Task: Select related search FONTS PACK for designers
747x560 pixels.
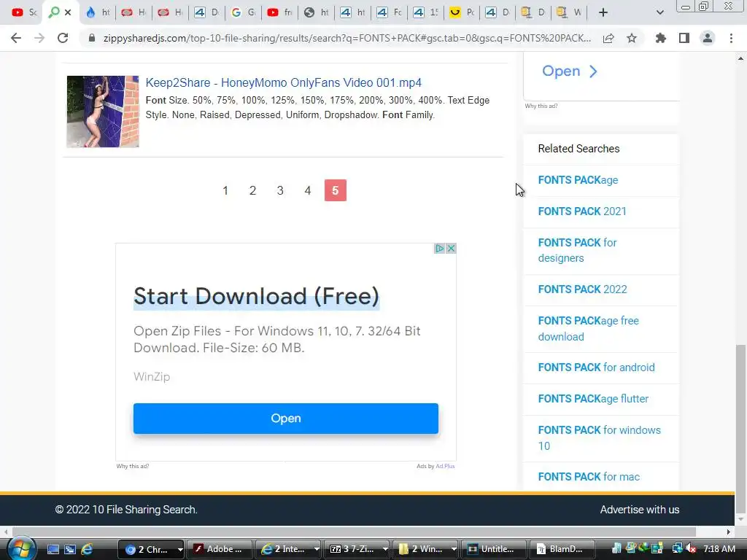Action: (578, 251)
